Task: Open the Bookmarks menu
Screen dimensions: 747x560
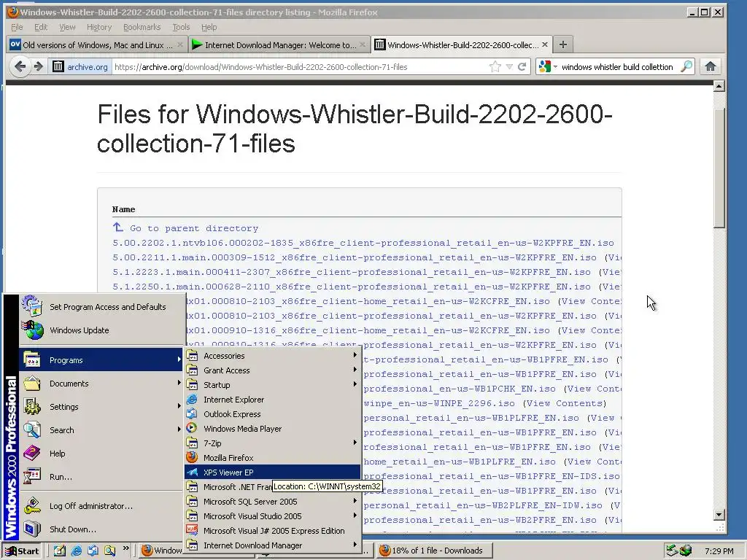Action: coord(142,27)
